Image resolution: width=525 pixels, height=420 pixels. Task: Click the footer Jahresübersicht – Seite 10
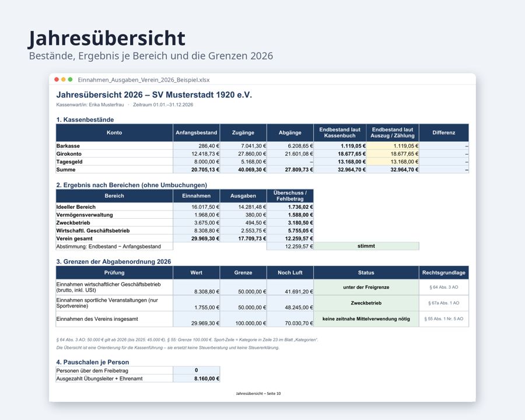click(x=258, y=394)
